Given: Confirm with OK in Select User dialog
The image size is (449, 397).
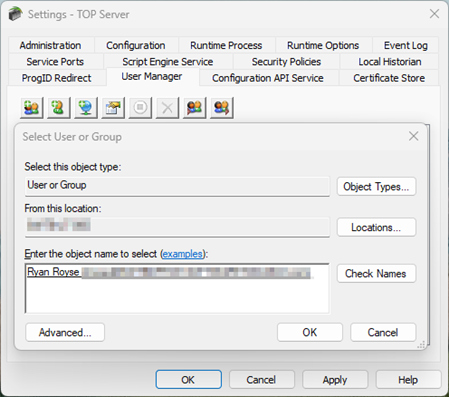Looking at the screenshot, I should tap(310, 332).
